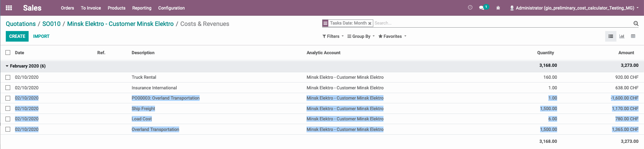The width and height of the screenshot is (644, 149).
Task: Open Minsk Elektro - Customer Minsk Elektro breadcrumb
Action: click(120, 24)
